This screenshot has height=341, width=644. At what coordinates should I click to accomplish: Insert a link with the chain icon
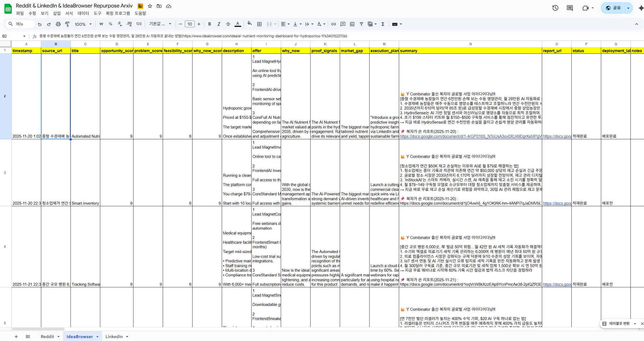click(x=333, y=24)
